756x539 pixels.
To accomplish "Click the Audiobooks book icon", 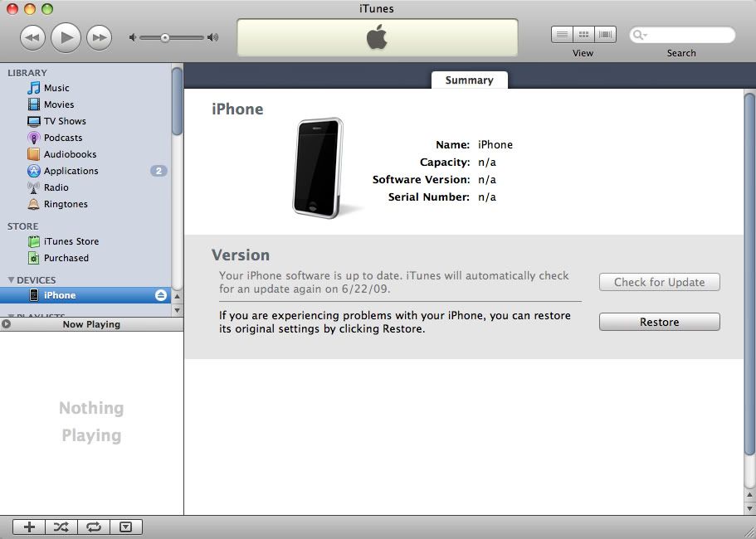I will tap(34, 154).
